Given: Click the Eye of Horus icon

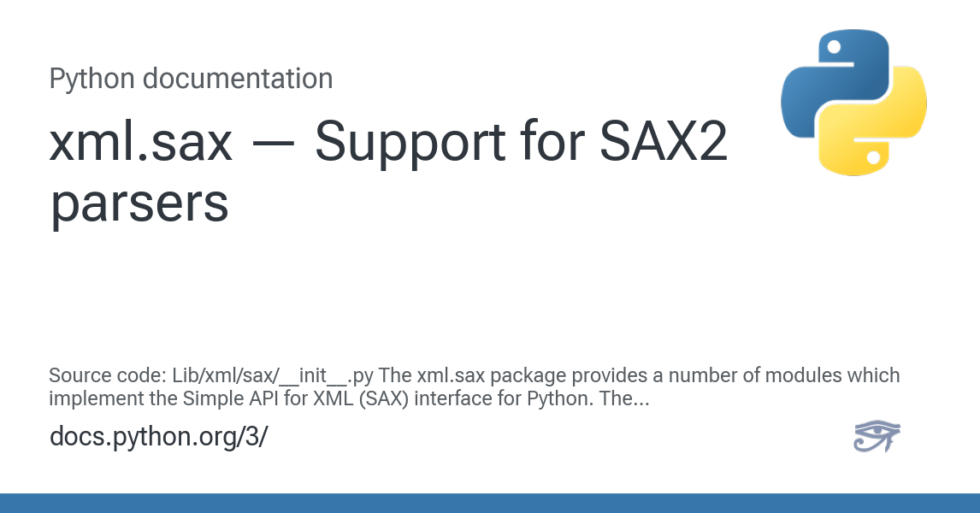Looking at the screenshot, I should click(x=877, y=436).
